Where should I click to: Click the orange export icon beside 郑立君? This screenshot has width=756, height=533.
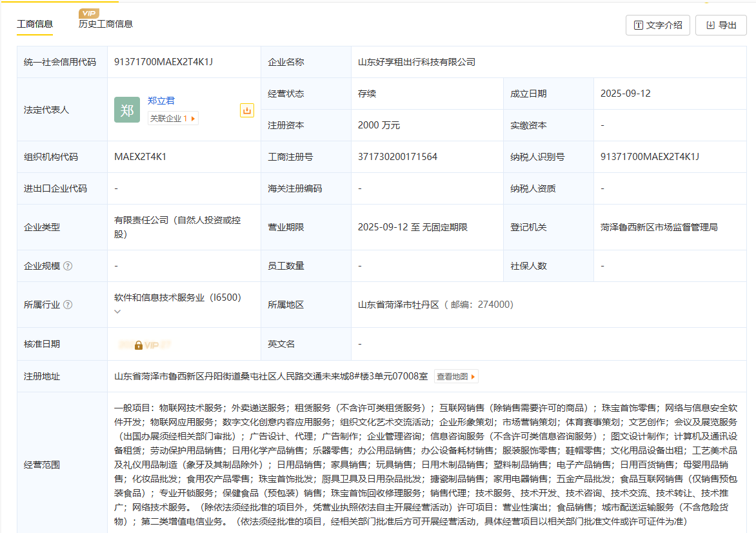pyautogui.click(x=246, y=110)
